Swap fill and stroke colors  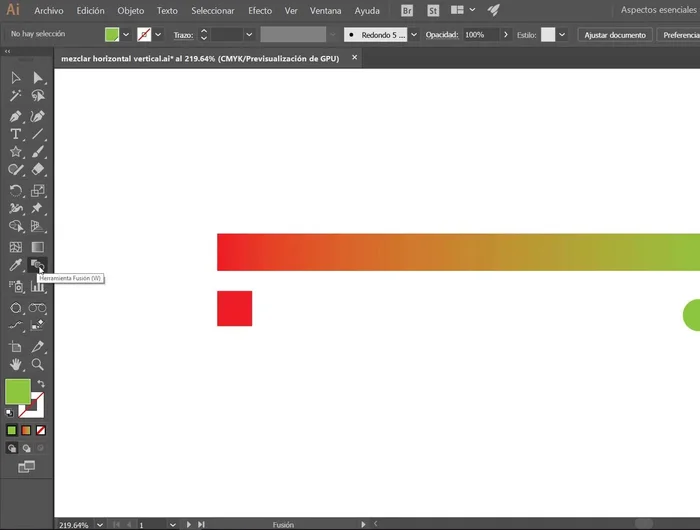tap(41, 384)
